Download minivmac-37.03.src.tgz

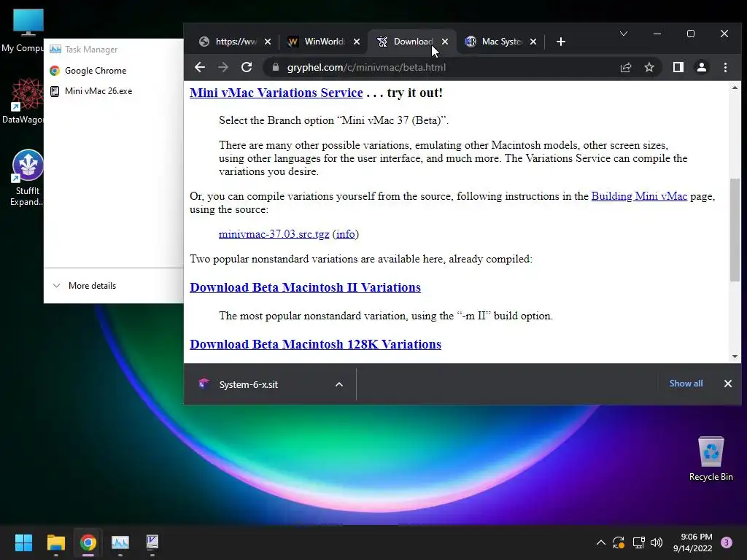(274, 234)
